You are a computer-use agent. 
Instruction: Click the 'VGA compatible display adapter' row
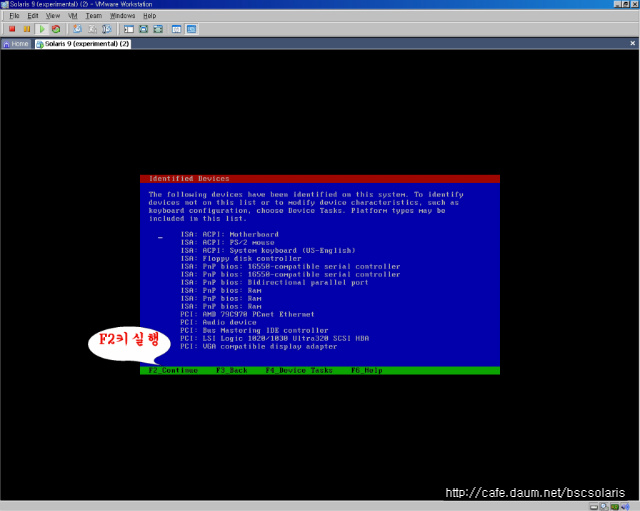(x=259, y=347)
